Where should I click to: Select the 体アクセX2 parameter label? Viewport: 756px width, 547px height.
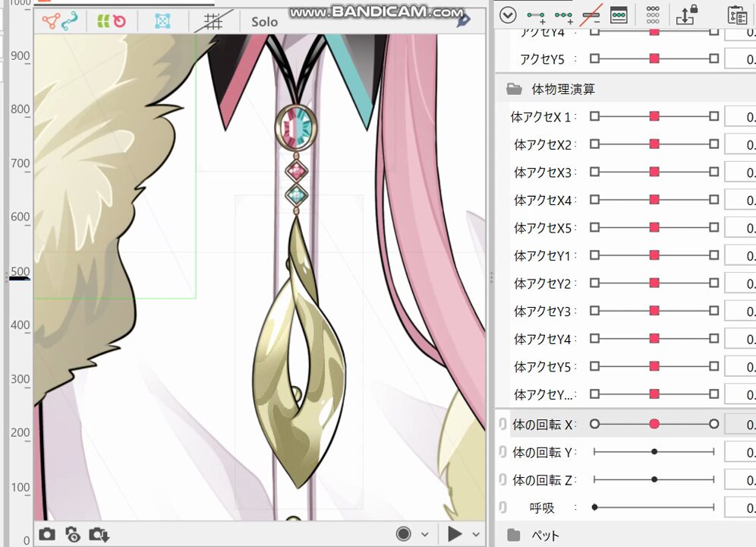click(543, 144)
